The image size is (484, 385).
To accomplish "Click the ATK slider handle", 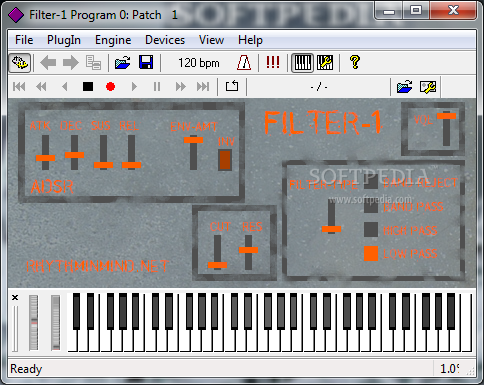I will (x=45, y=158).
